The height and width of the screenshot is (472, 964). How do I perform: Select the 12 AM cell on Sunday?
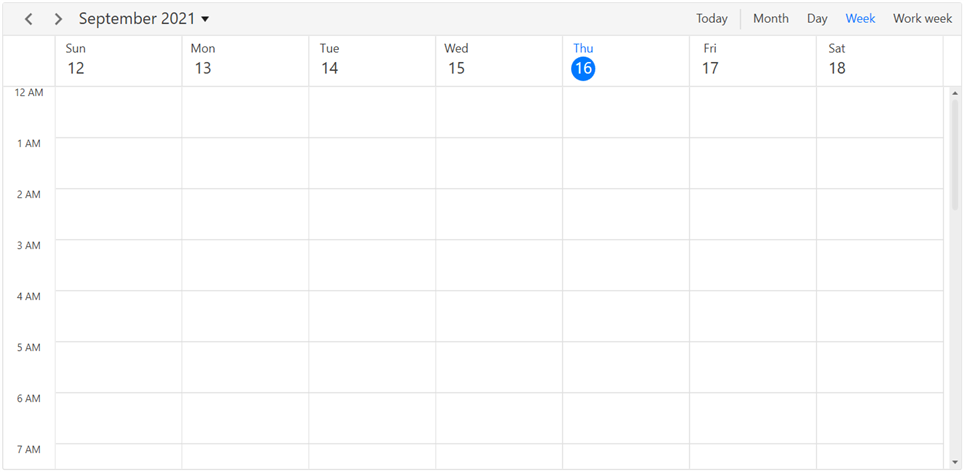click(x=118, y=112)
